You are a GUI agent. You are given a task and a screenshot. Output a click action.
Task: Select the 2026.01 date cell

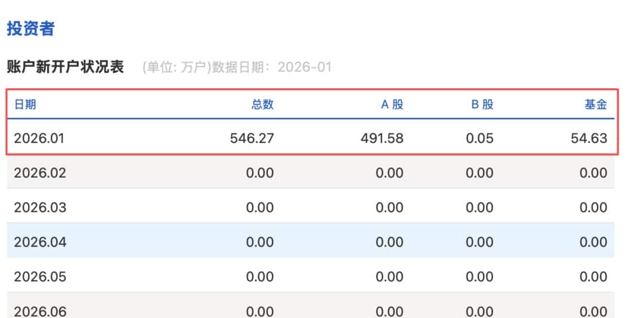(x=39, y=138)
